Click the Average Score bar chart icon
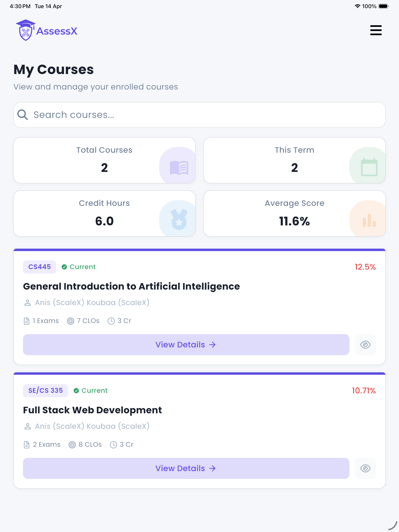Viewport: 399px width, 532px height. (369, 220)
